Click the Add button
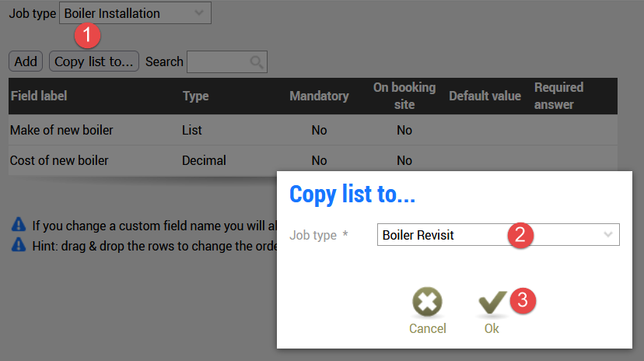 coord(26,61)
